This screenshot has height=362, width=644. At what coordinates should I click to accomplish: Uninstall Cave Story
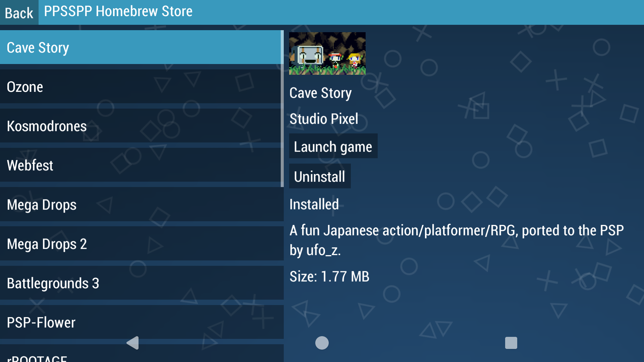(x=320, y=176)
